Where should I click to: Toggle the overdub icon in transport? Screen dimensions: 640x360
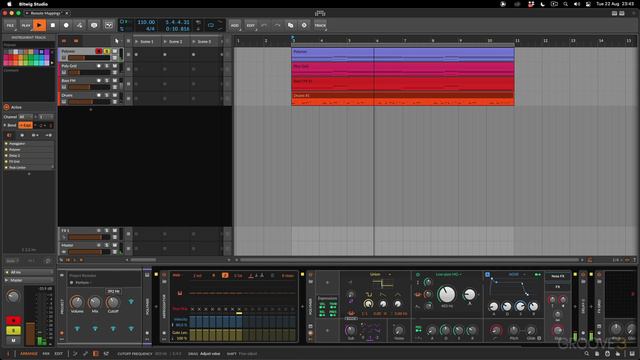click(94, 25)
